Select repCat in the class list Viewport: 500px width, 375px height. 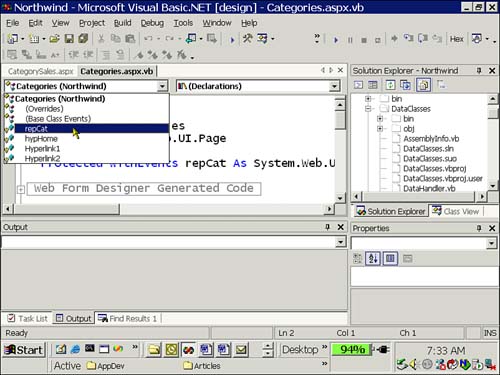coord(87,129)
